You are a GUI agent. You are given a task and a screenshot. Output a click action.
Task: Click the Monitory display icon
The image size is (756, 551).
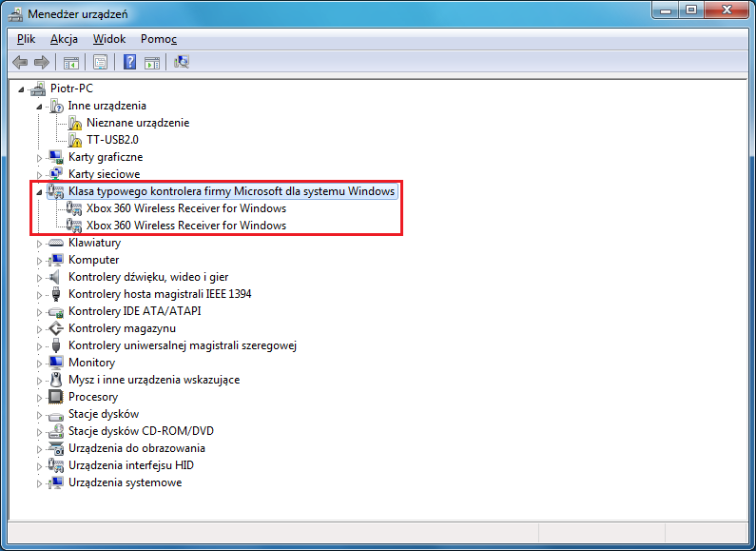[56, 363]
